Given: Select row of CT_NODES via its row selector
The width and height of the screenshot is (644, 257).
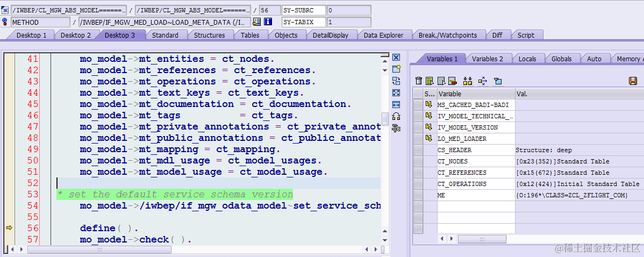Looking at the screenshot, I should (418, 161).
